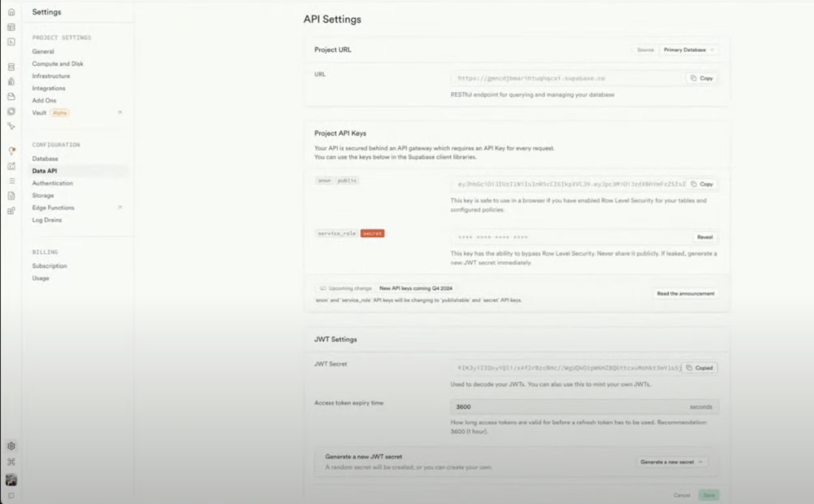Open the Primary Database source dropdown
The height and width of the screenshot is (504, 814).
point(688,50)
